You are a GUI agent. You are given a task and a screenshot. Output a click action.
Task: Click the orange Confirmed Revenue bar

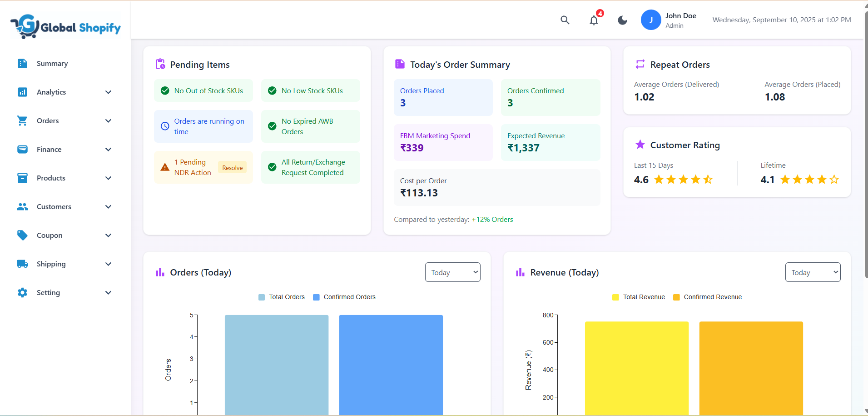(751, 368)
